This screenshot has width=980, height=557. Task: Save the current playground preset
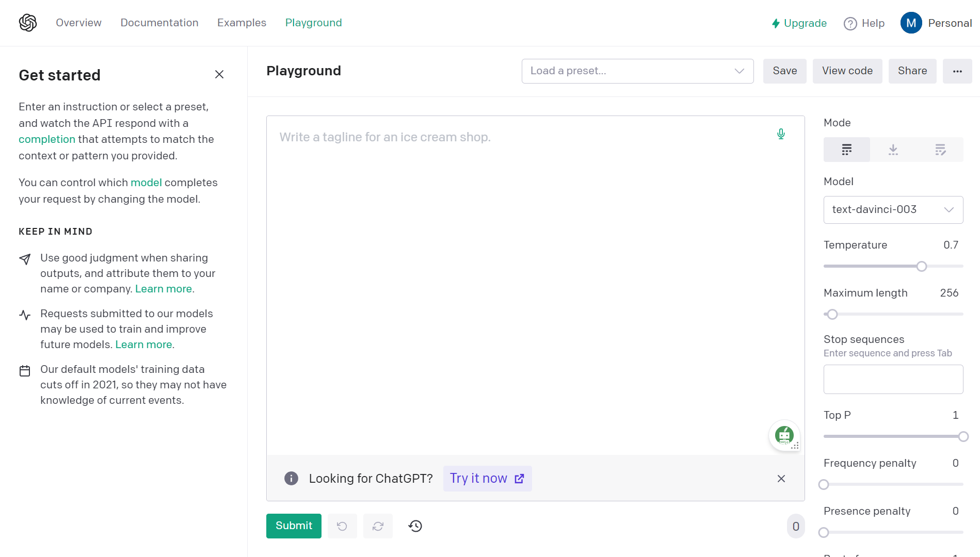(x=784, y=71)
